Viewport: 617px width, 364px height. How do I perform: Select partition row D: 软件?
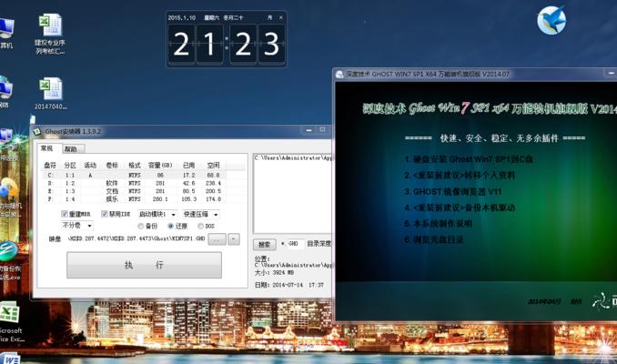[144, 183]
